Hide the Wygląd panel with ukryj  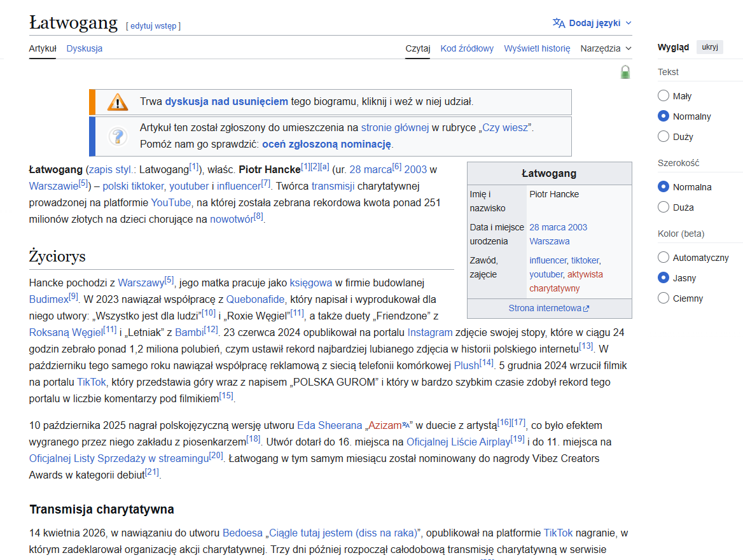[710, 47]
